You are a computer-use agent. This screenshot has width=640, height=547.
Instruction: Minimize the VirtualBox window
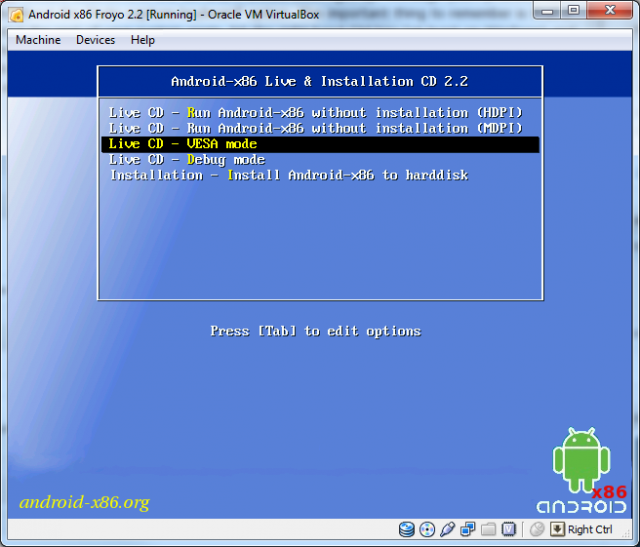click(x=547, y=11)
